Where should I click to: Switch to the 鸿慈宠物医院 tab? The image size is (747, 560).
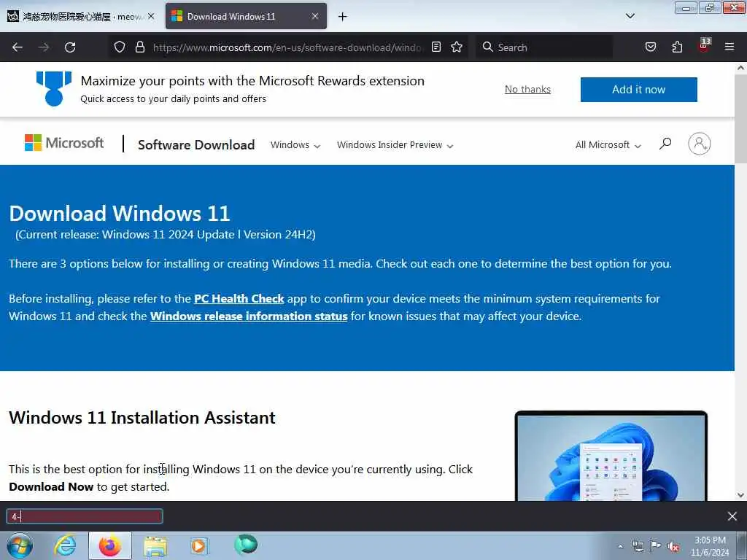click(81, 16)
